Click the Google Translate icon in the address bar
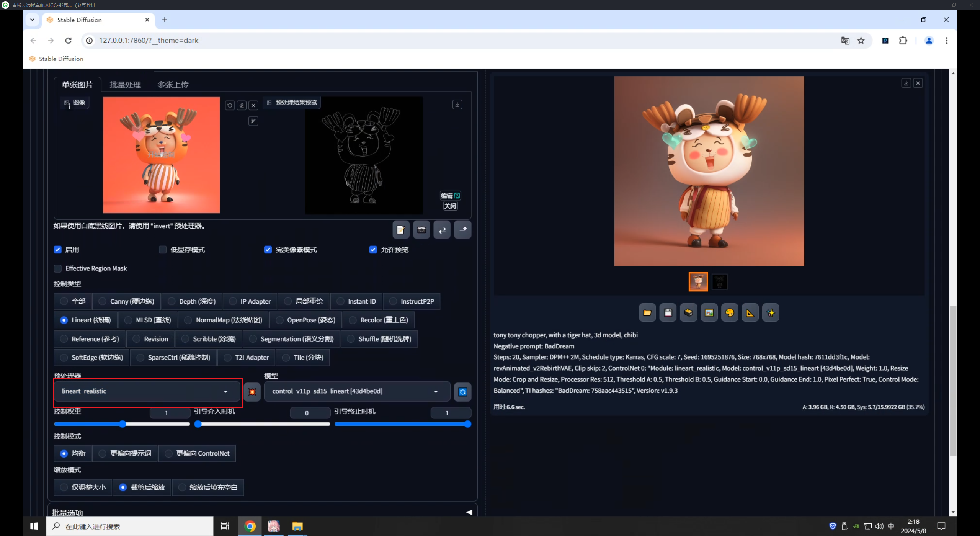Screen dimensions: 980x536 point(845,41)
